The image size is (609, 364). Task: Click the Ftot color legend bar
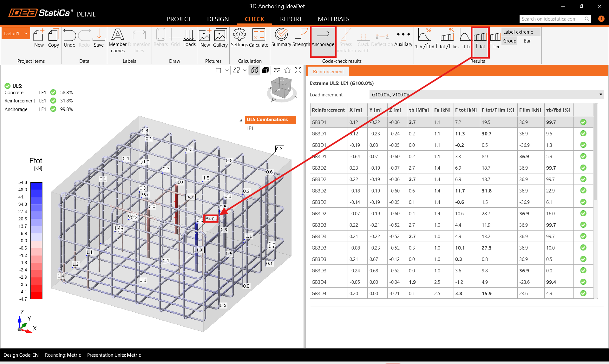[36, 240]
